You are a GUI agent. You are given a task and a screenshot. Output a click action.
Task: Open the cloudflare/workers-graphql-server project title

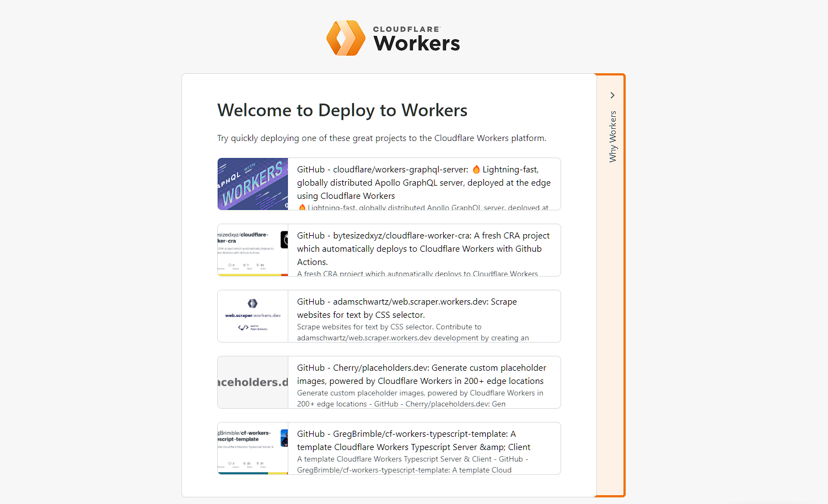tap(423, 182)
